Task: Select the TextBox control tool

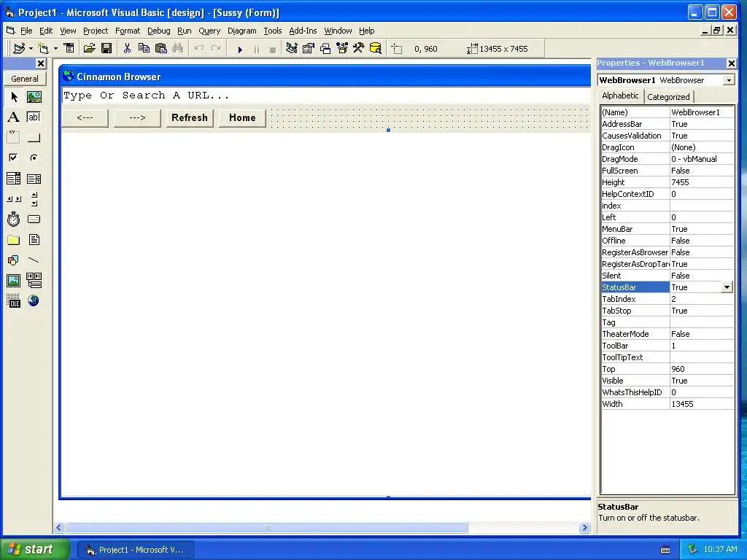Action: click(x=34, y=117)
